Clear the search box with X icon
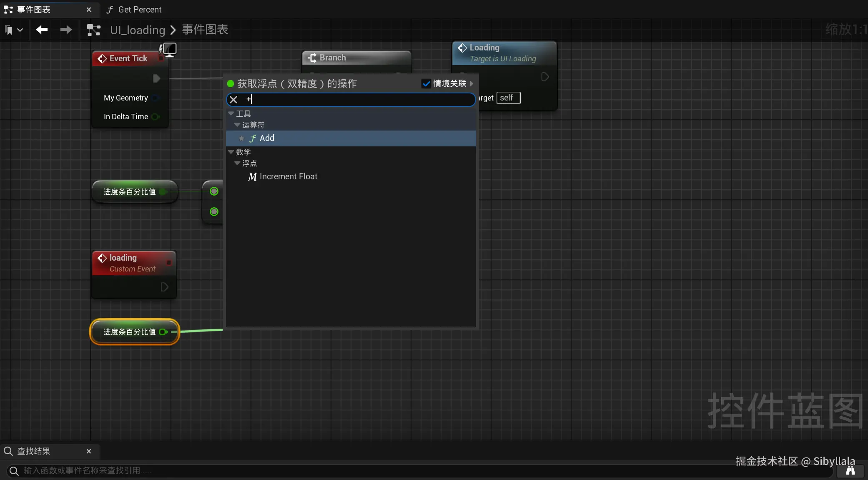This screenshot has height=480, width=868. (233, 100)
